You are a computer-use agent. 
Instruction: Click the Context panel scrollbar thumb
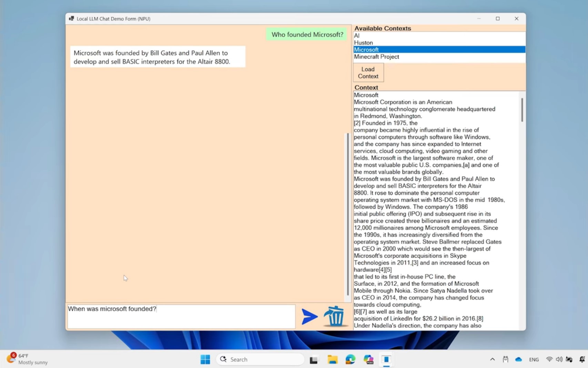[x=522, y=110]
